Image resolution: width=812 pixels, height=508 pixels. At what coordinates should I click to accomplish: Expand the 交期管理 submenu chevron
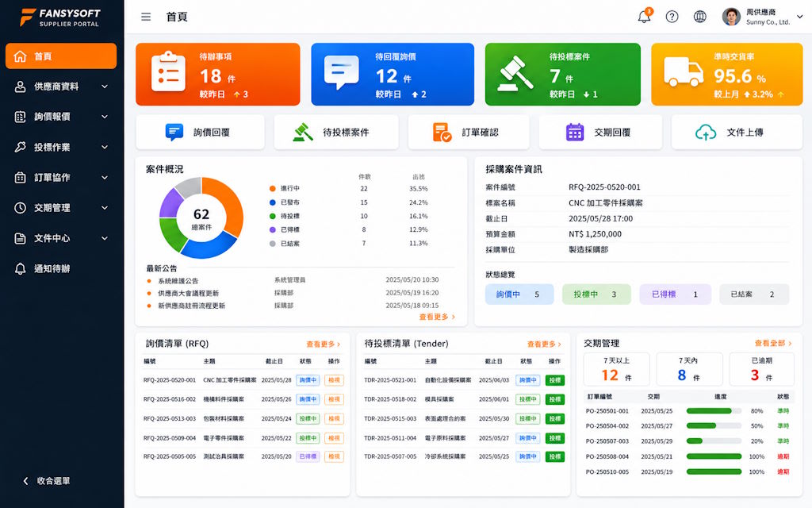[105, 208]
